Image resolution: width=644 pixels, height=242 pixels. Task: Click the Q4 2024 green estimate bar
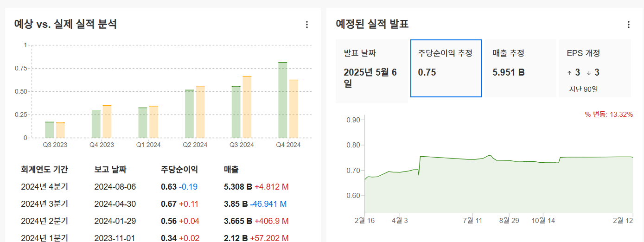pyautogui.click(x=282, y=100)
